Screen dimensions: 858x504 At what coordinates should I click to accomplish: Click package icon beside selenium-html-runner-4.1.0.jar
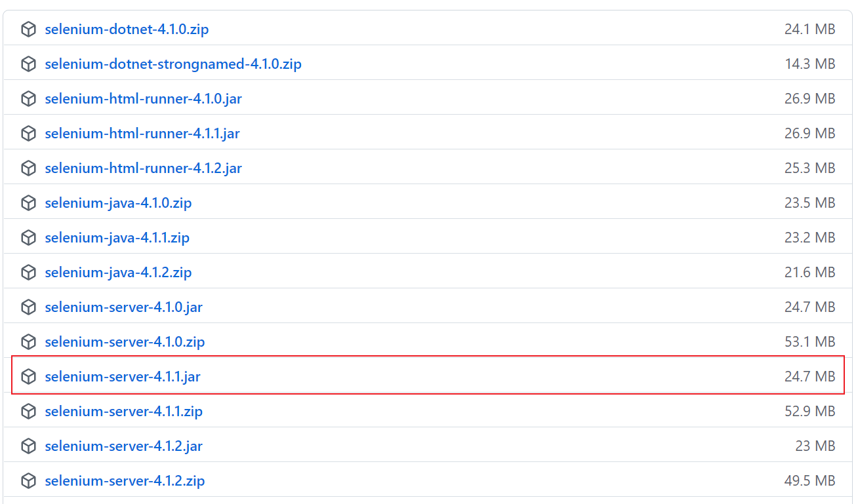(28, 99)
